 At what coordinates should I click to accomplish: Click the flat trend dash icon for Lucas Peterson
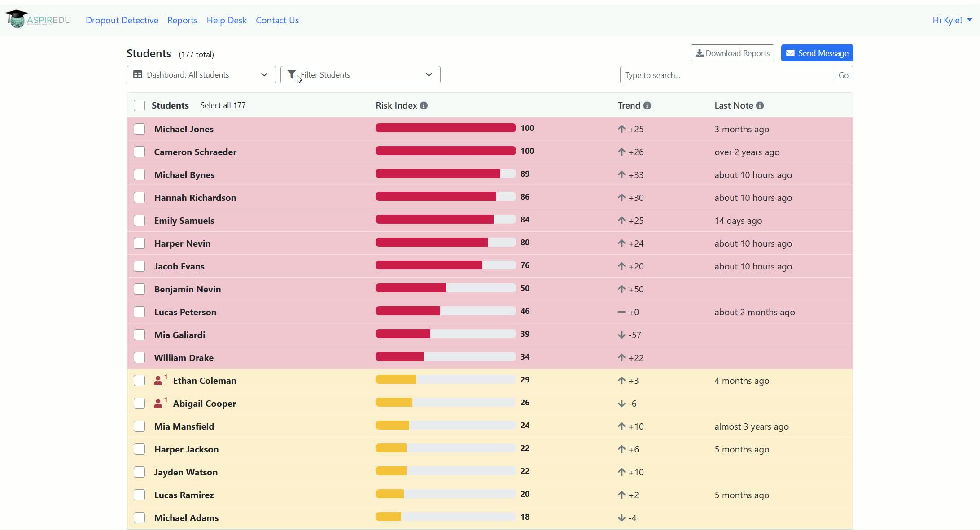coord(621,312)
